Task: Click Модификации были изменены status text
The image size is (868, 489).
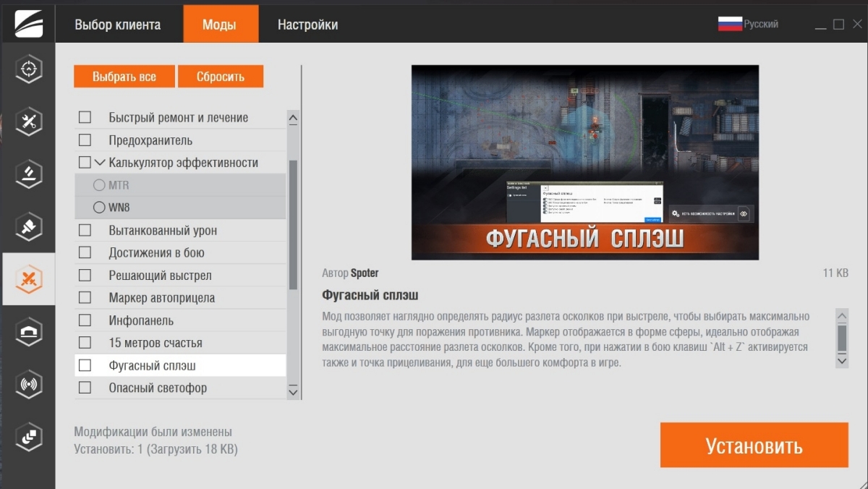Action: 153,432
